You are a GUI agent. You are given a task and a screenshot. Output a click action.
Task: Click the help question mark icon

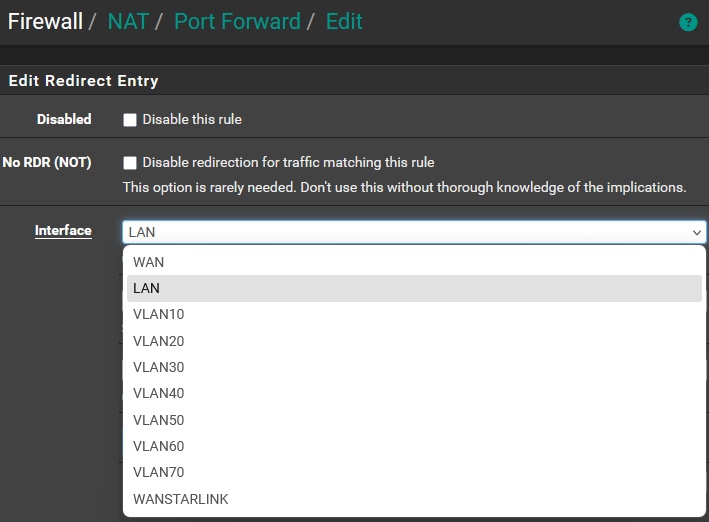pos(688,22)
